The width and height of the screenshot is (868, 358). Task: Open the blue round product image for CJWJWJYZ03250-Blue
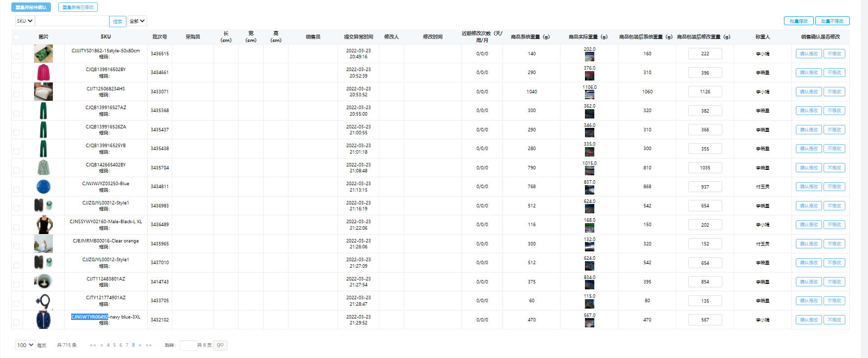43,187
